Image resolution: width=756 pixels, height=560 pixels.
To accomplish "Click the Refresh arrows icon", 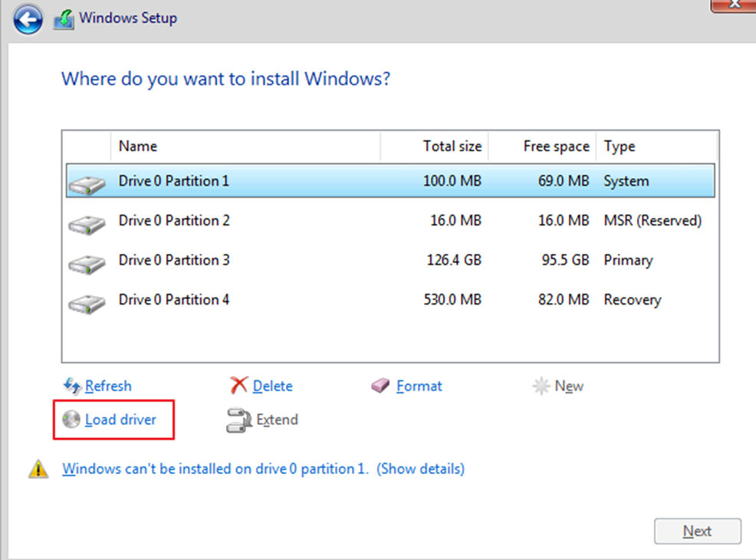I will (72, 386).
